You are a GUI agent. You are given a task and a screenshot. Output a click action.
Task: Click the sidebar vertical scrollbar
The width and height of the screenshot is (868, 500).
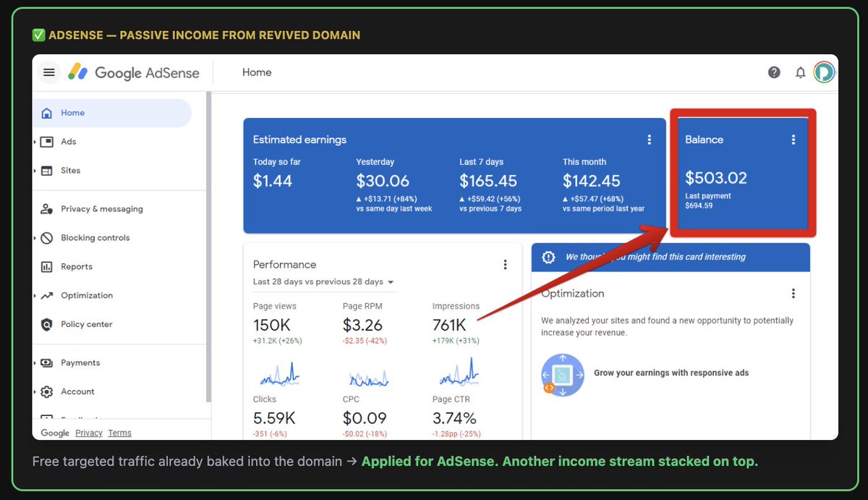tap(209, 246)
